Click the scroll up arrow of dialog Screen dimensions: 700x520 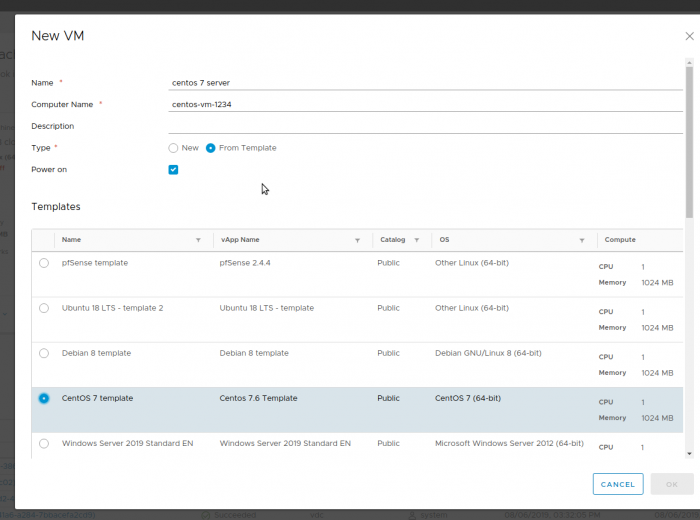click(x=689, y=62)
